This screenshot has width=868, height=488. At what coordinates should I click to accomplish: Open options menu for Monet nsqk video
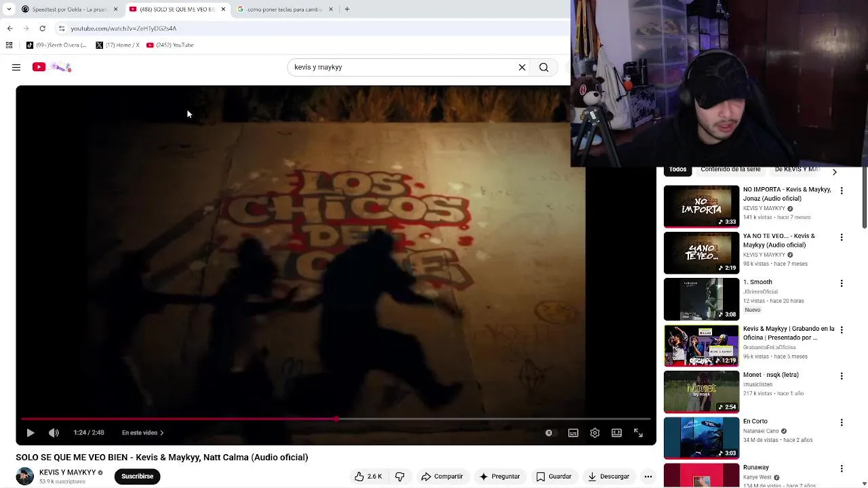(x=842, y=375)
